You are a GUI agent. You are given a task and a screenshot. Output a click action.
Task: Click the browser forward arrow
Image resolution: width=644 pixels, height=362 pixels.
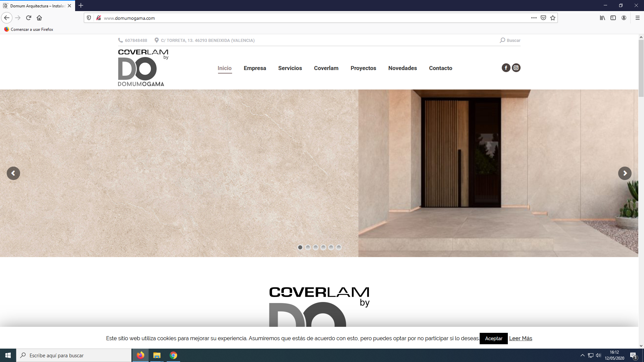(x=18, y=18)
